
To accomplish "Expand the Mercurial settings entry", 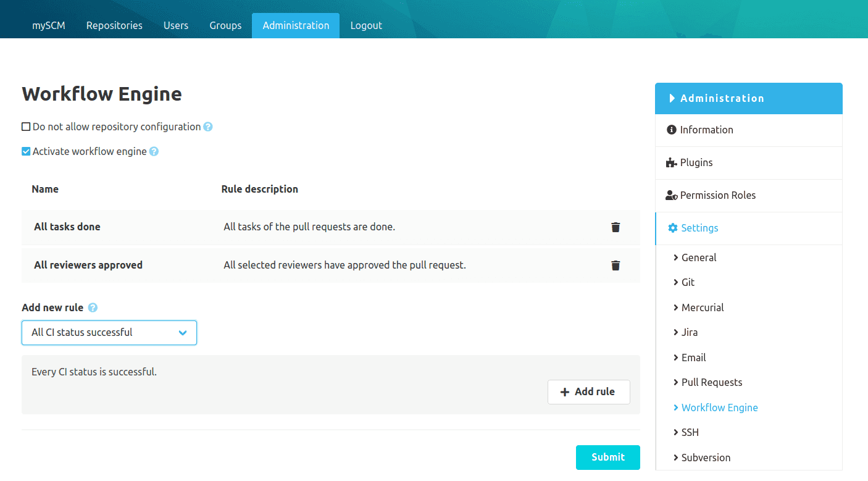I will [x=703, y=307].
